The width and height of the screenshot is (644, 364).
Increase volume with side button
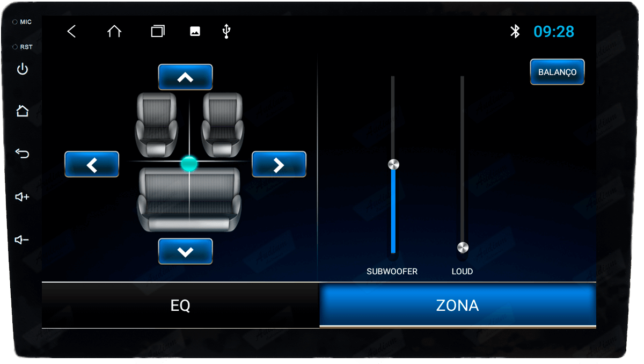(23, 197)
